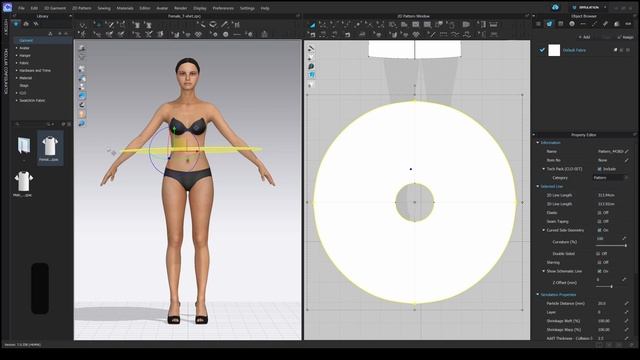Click the Add button in Object Browser

pyautogui.click(x=584, y=37)
